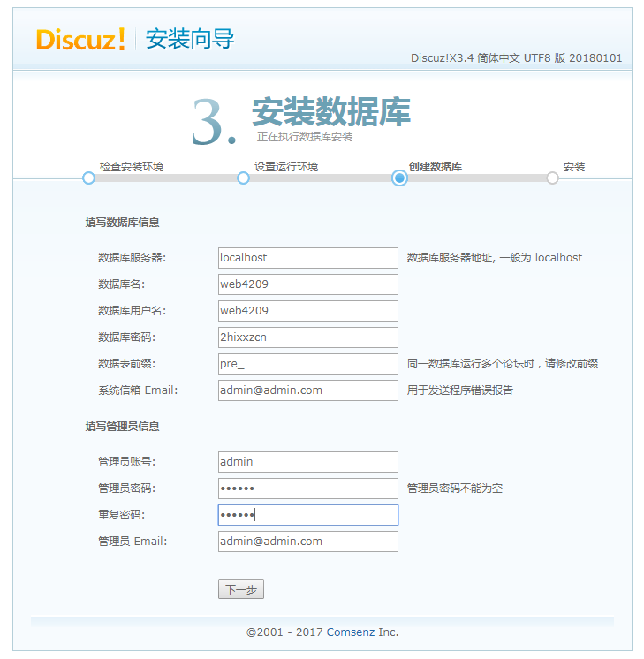Focus the 数据库服务器 localhost field

(x=307, y=258)
